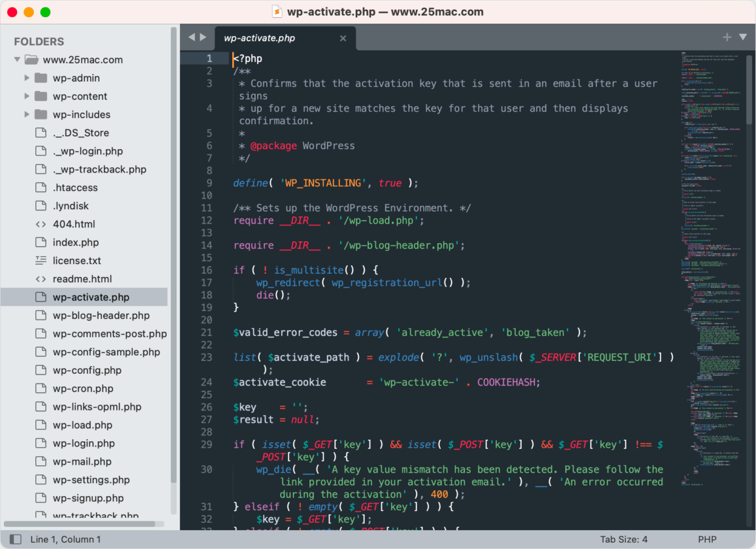Open readme.html from the folder list

click(x=84, y=279)
